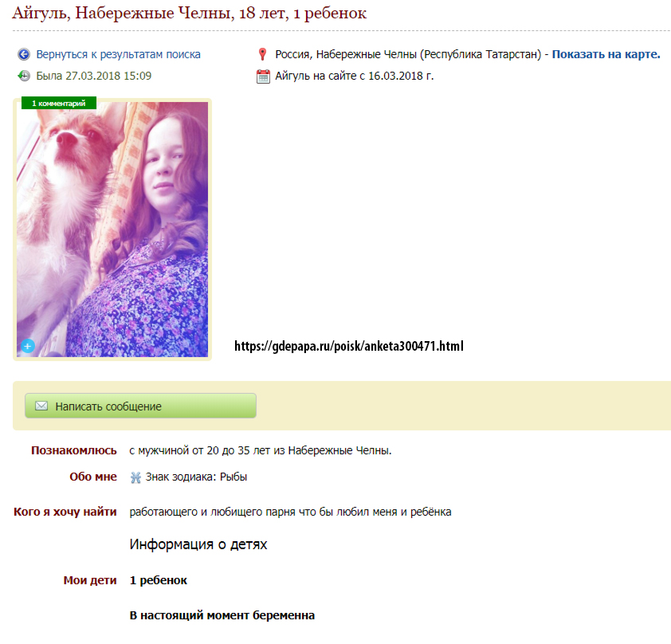Image resolution: width=671 pixels, height=644 pixels.
Task: Click the "Информация о детях" heading
Action: (198, 544)
